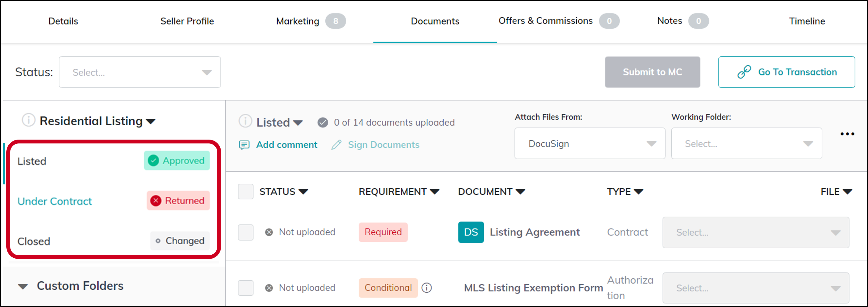Viewport: 868px width, 307px height.
Task: Click the Required badge
Action: (383, 232)
